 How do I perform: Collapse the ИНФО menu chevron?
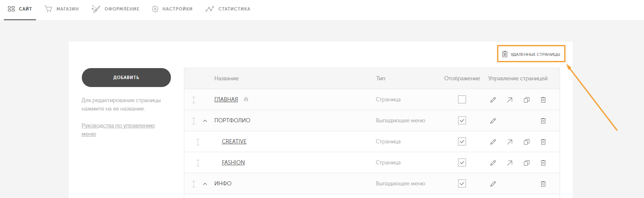click(x=205, y=184)
